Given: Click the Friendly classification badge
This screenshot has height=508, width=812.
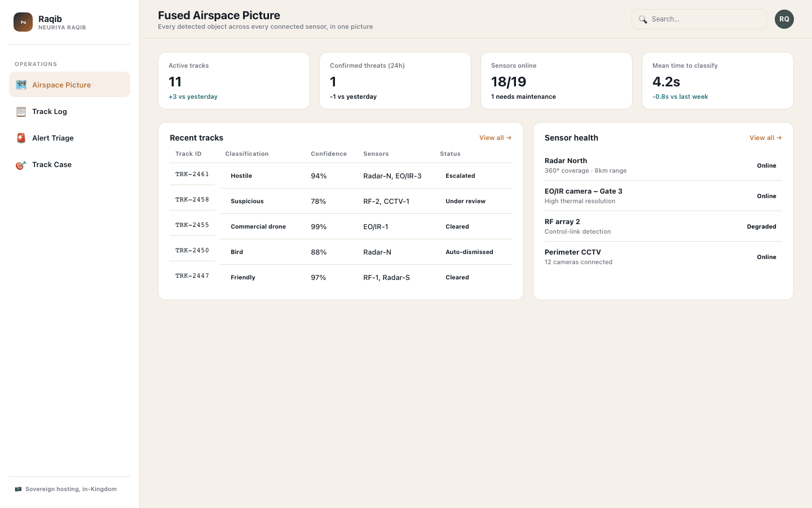Looking at the screenshot, I should [x=243, y=278].
